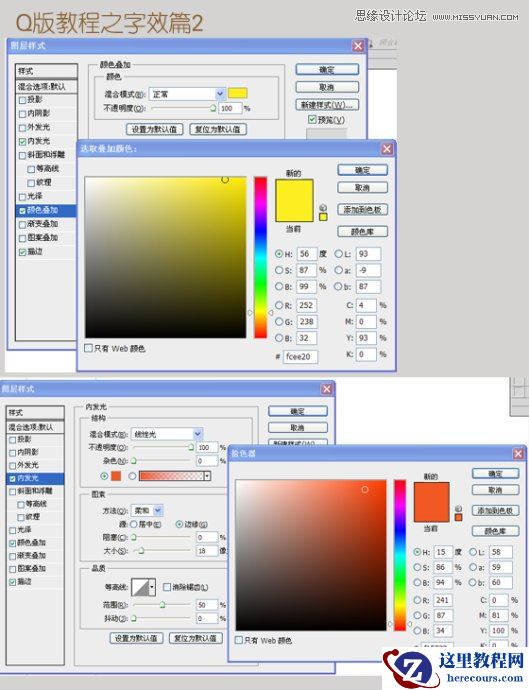This screenshot has height=690, width=529.
Task: Close the orange 拾色器 color picker dialog
Action: tap(518, 453)
